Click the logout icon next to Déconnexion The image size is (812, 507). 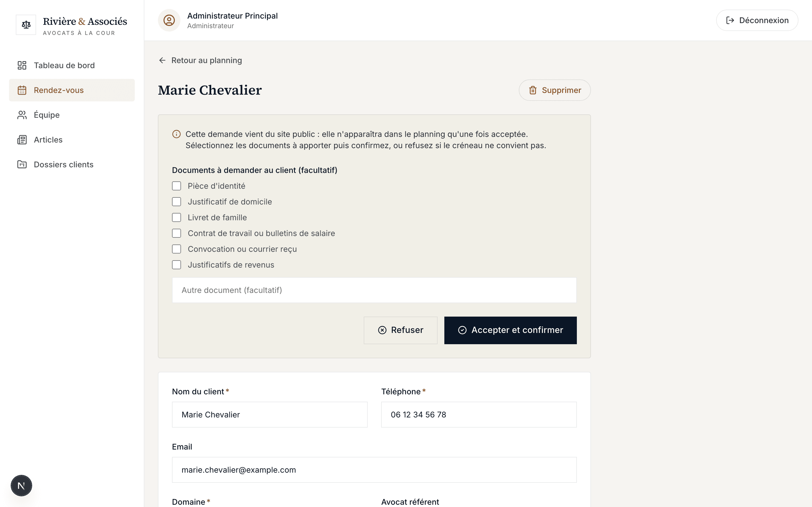coord(730,21)
